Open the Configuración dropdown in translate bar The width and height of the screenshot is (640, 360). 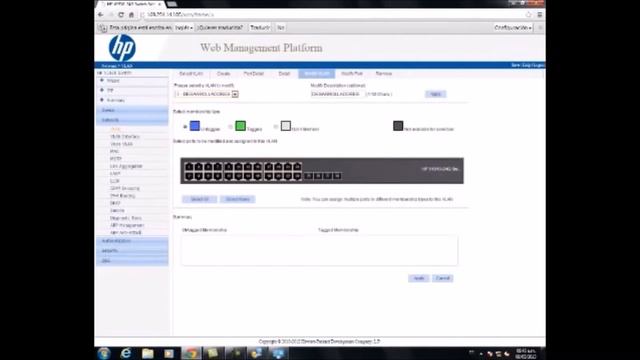(x=513, y=28)
